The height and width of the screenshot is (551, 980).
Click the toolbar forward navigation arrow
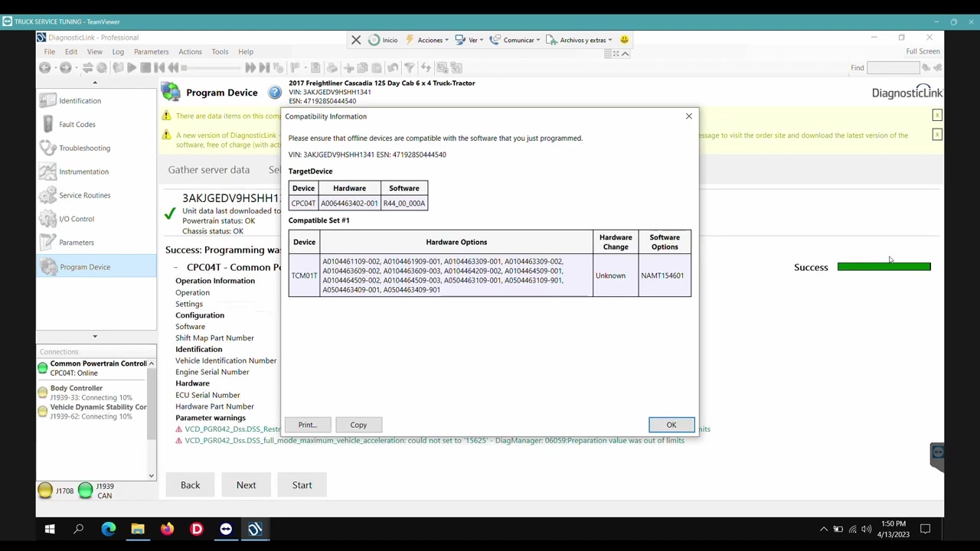[65, 68]
